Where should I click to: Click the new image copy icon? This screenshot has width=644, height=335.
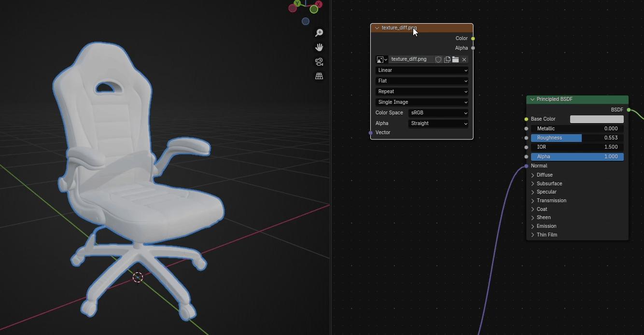(447, 59)
